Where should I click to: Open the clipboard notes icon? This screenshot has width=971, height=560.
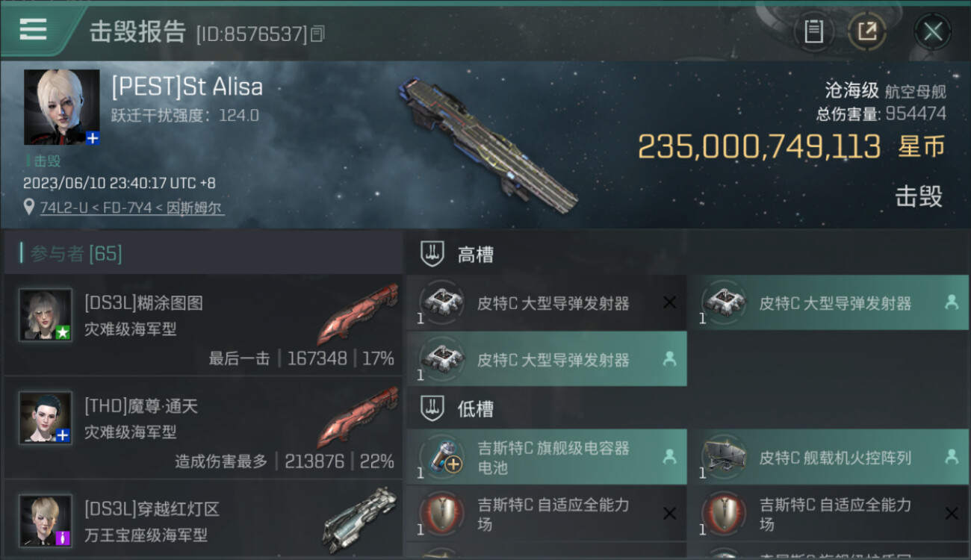pyautogui.click(x=813, y=31)
